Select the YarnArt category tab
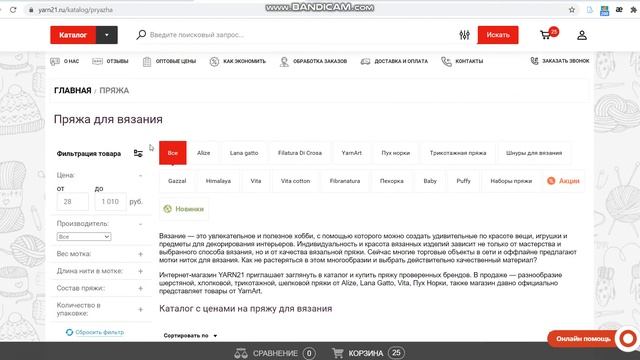 (x=351, y=153)
